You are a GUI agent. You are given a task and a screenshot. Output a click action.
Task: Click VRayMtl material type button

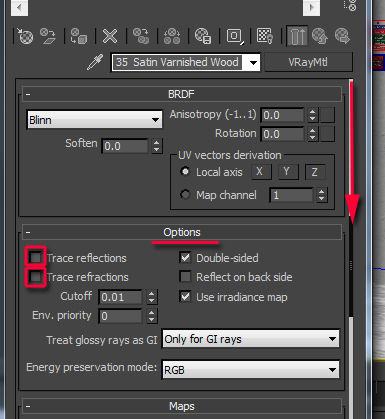point(308,62)
